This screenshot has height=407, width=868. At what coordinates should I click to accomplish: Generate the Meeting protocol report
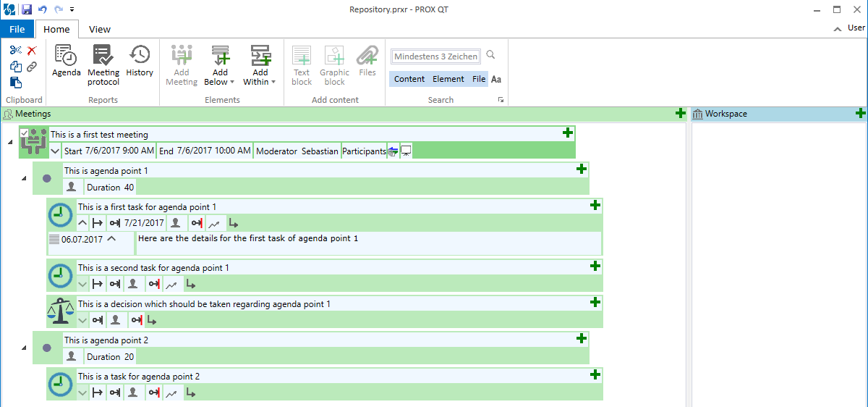click(x=103, y=64)
